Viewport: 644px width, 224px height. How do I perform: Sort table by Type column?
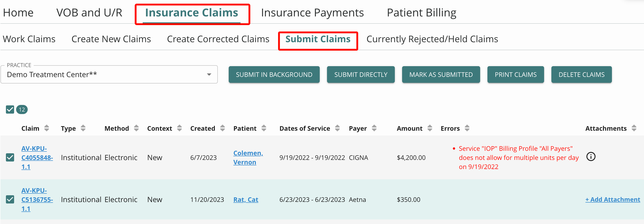tap(83, 128)
